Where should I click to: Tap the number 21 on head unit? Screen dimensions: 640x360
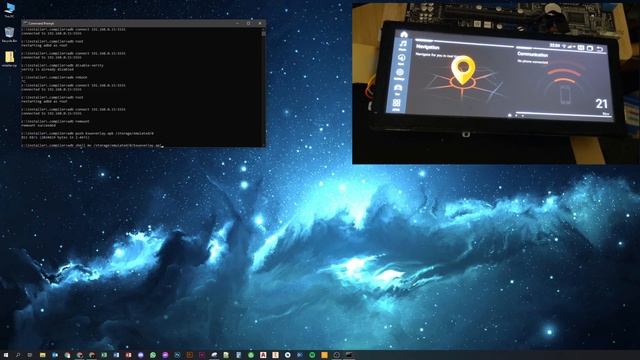click(601, 104)
